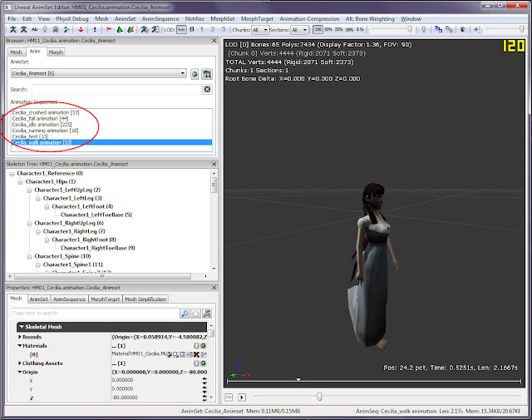Viewport: 532px width, 420px height.
Task: Open the Cecilia_Animset dropdown
Action: [98, 73]
